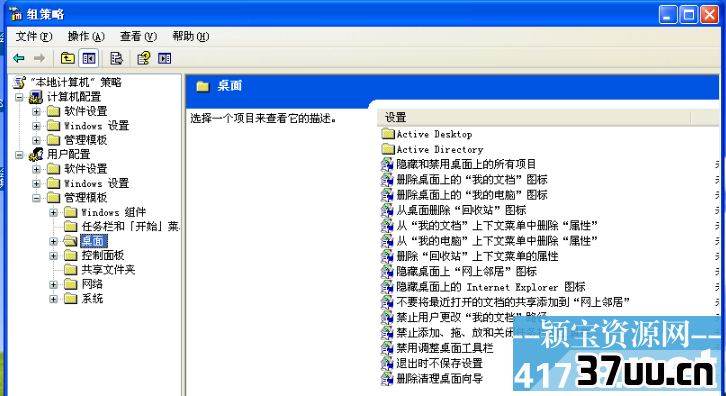Expand the 系统 tree node
The image size is (726, 396).
pos(54,299)
